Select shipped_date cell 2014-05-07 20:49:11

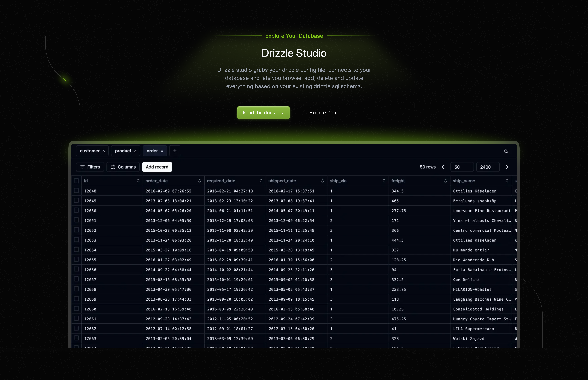(296, 211)
